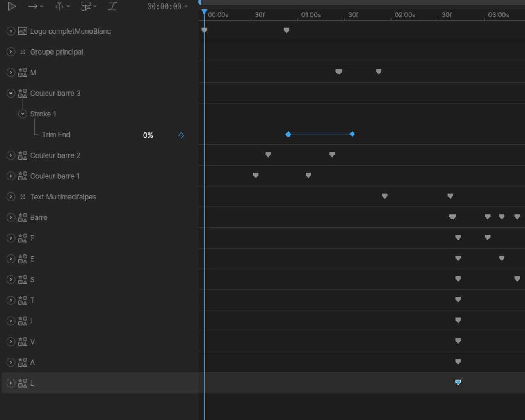Open the arrow playback direction dropdown
This screenshot has width=525, height=420.
[x=35, y=6]
